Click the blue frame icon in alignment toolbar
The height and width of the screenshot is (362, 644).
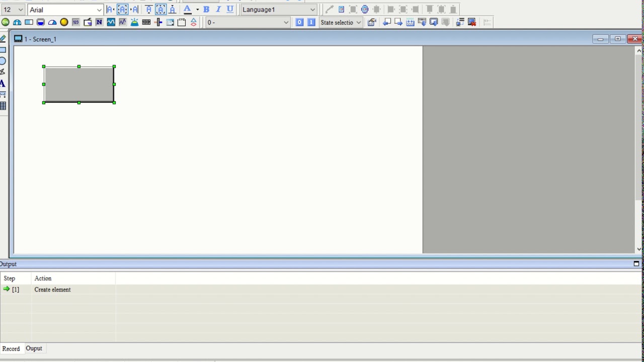point(341,10)
